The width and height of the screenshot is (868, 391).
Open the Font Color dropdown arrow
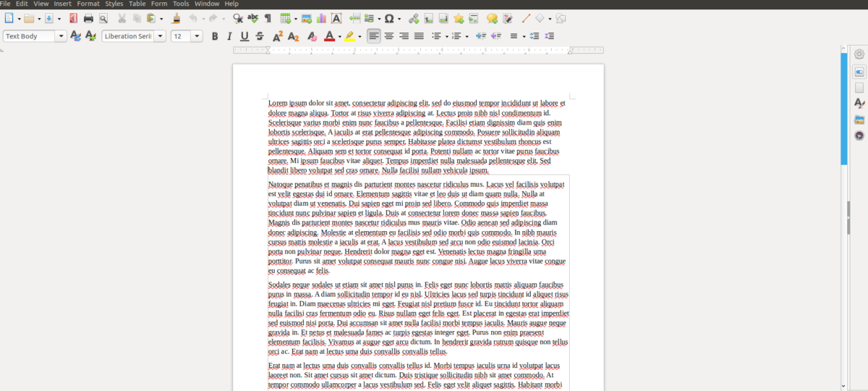[339, 36]
